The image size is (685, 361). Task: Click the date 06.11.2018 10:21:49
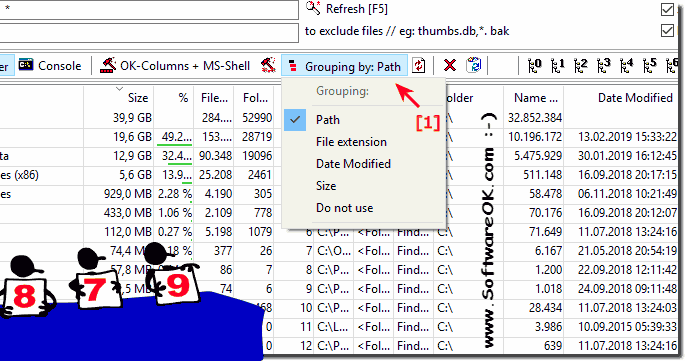pos(627,194)
